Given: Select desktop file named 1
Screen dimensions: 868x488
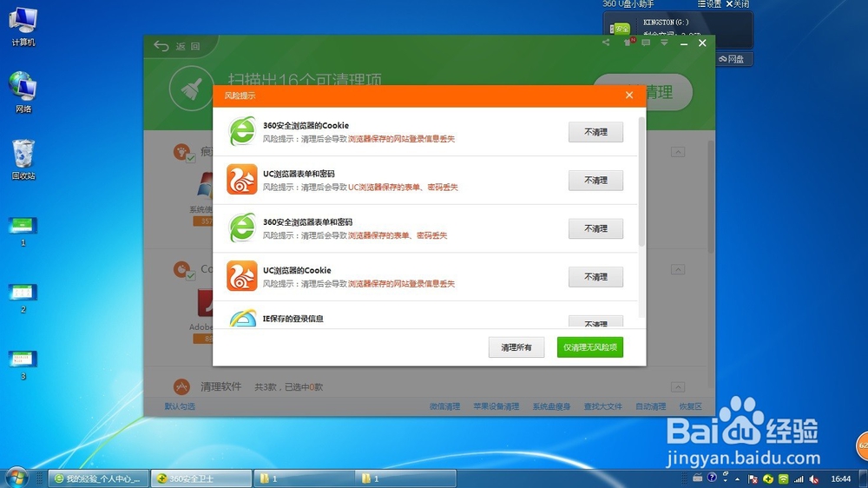Looking at the screenshot, I should (x=23, y=231).
